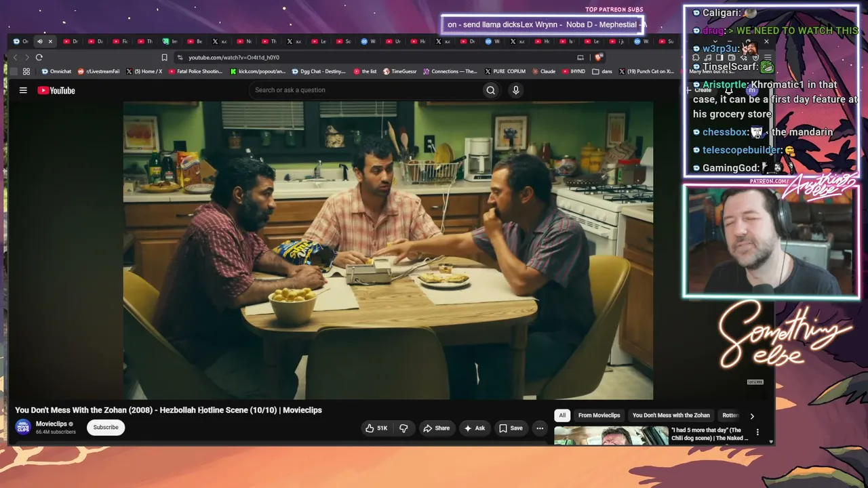The height and width of the screenshot is (488, 868).
Task: Click the video title text
Action: coord(168,410)
